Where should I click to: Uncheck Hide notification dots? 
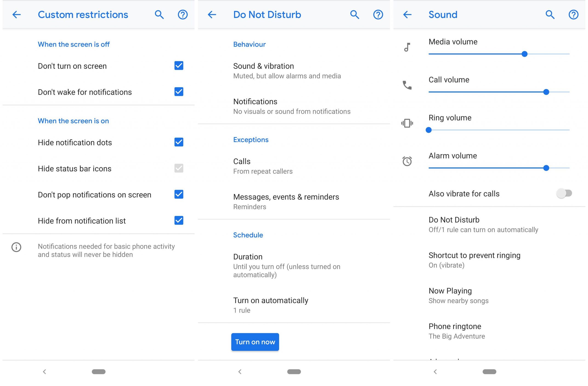[x=179, y=142]
